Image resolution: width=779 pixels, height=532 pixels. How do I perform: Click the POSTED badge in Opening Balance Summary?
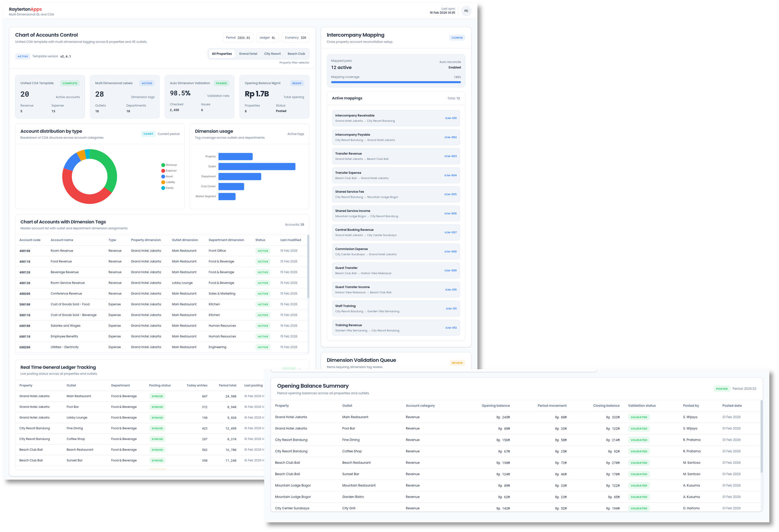click(721, 389)
